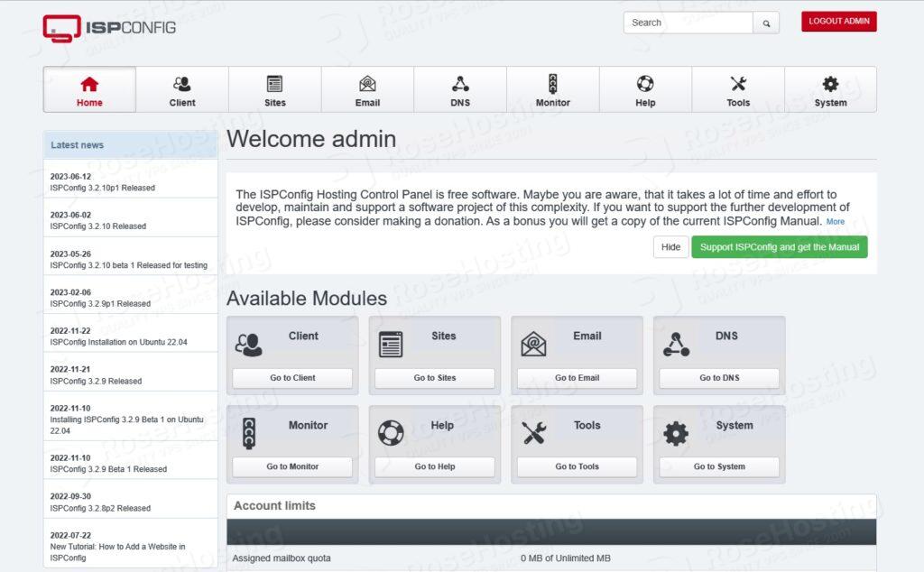This screenshot has height=572, width=924.
Task: Click the Assigned mailbox quota row label
Action: pos(282,558)
